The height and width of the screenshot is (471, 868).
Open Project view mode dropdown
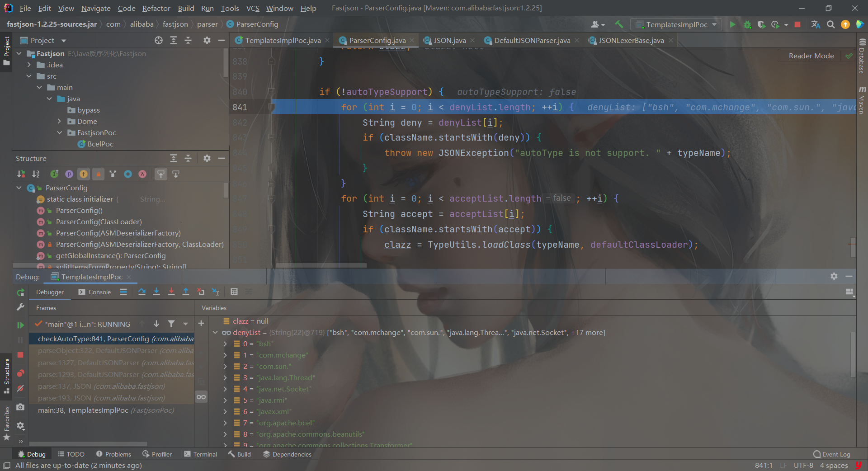(x=64, y=41)
